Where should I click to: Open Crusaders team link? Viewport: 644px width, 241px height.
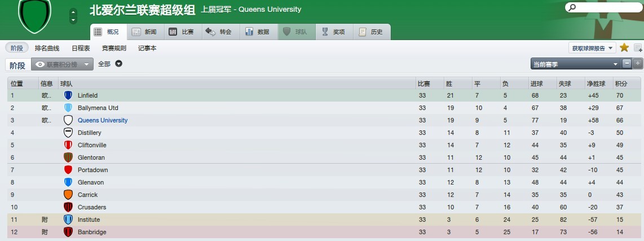[92, 207]
